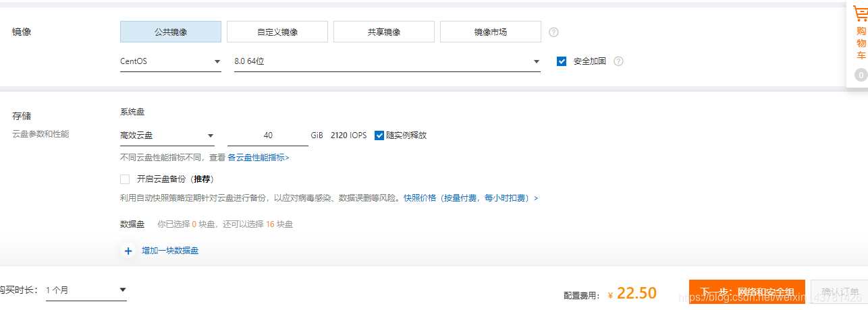Open the shopping cart icon
Viewport: 868px width, 310px height.
click(860, 14)
